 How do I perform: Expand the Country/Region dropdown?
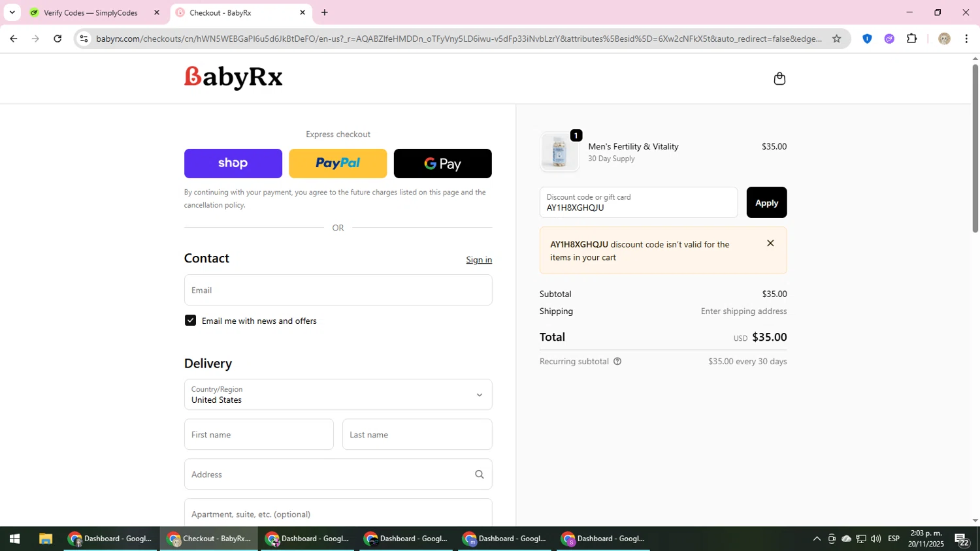(x=338, y=394)
